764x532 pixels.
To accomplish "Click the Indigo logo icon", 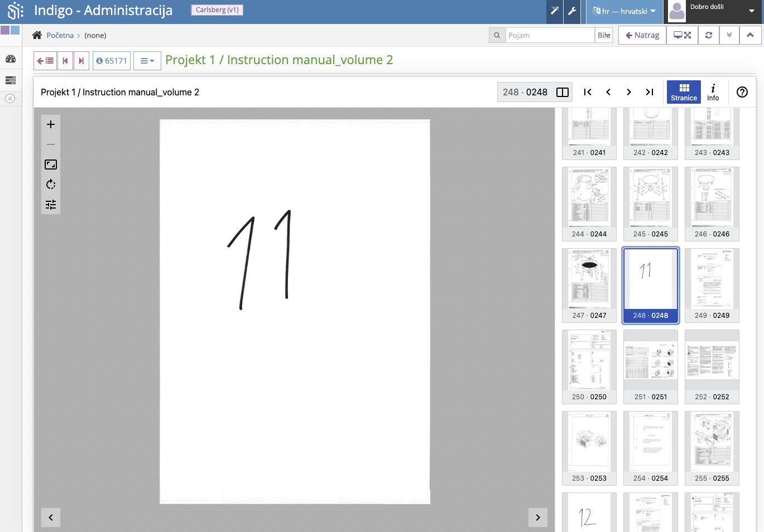I will point(15,11).
